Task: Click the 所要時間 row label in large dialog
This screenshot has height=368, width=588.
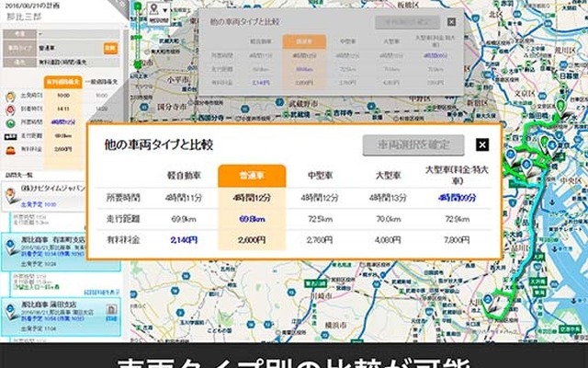Action: point(123,198)
